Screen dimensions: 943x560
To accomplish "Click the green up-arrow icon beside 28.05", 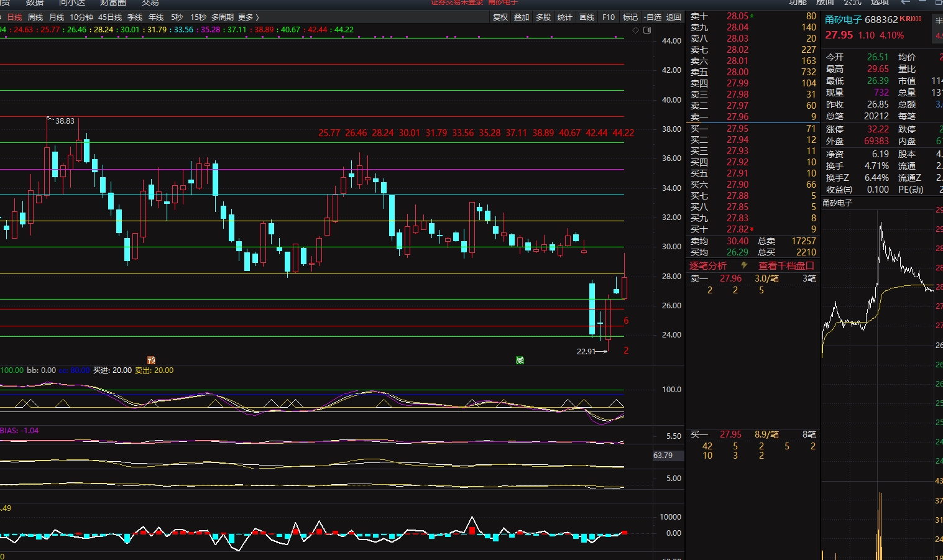I will (752, 16).
